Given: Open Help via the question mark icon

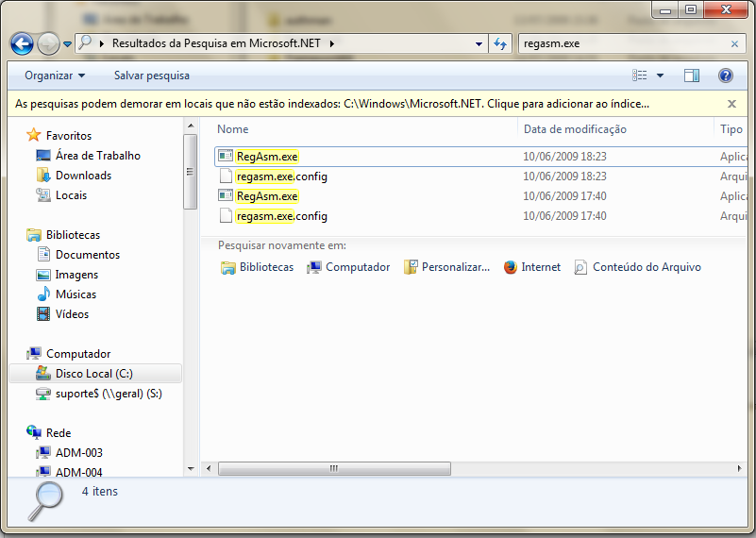Looking at the screenshot, I should click(726, 76).
